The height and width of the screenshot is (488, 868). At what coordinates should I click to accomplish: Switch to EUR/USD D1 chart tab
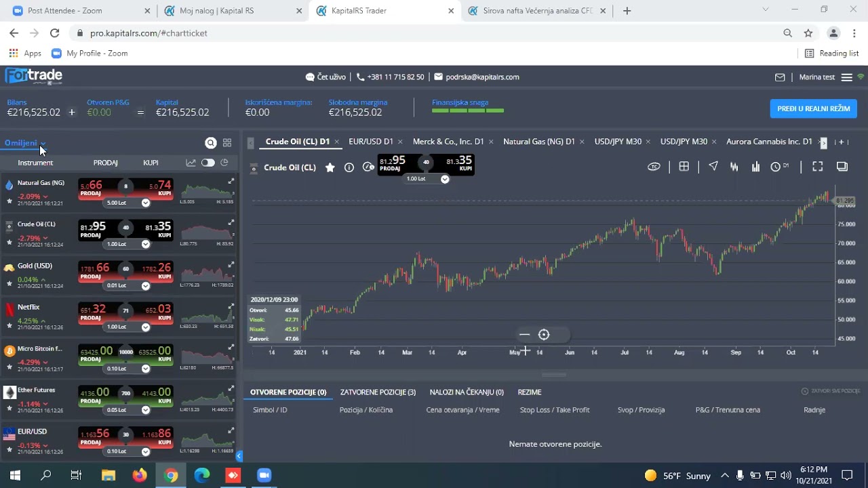pos(370,142)
